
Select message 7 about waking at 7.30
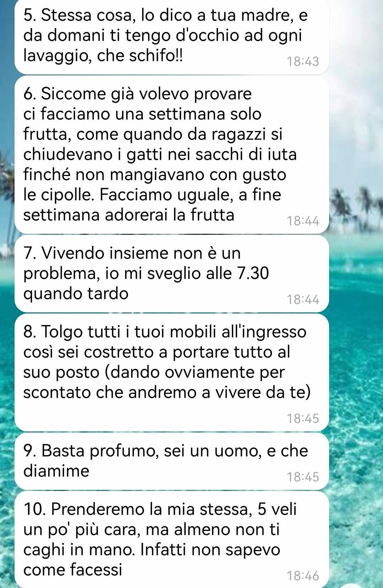172,274
